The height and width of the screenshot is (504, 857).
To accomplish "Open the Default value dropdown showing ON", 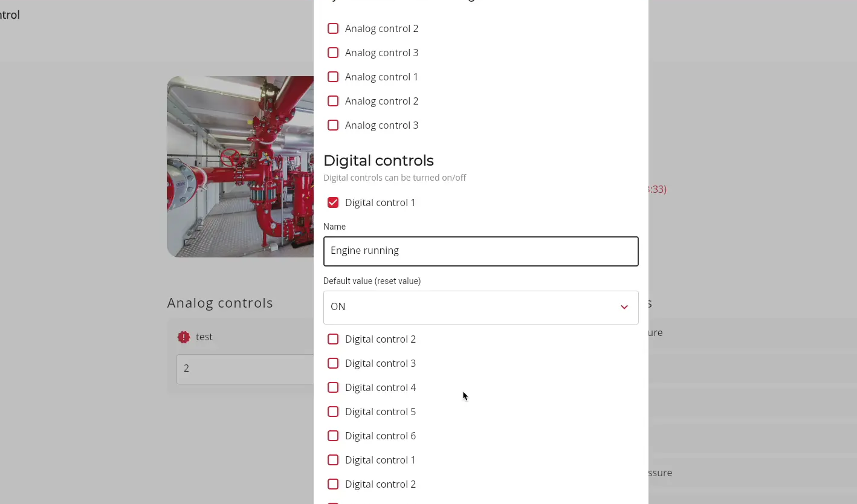I will pos(481,307).
